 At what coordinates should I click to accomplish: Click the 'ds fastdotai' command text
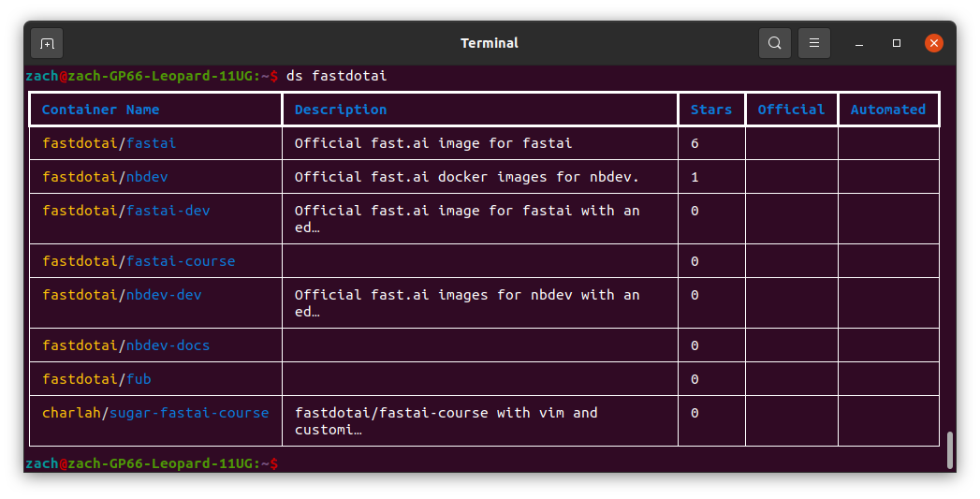336,76
